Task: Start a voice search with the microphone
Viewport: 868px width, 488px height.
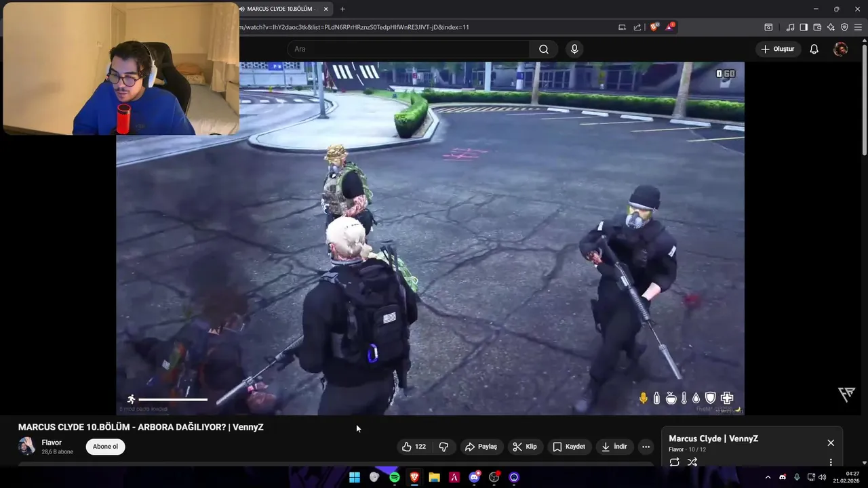Action: pyautogui.click(x=574, y=49)
